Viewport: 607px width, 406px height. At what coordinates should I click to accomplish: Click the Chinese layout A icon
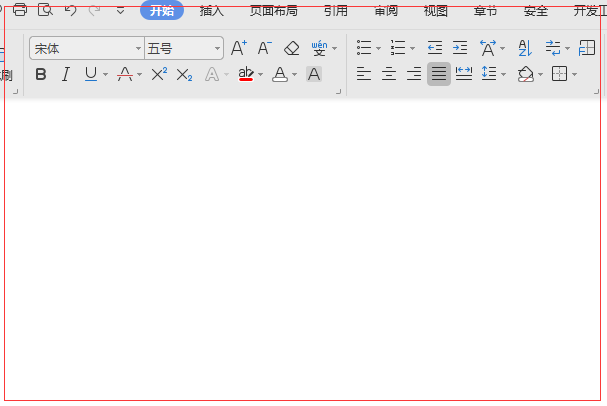[x=488, y=48]
